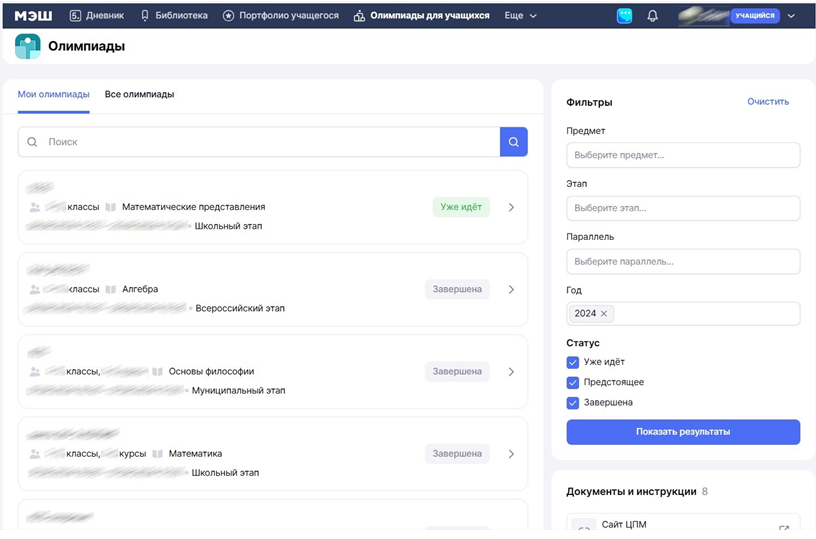The height and width of the screenshot is (539, 816).
Task: Expand the Параллель dropdown field
Action: [x=683, y=261]
